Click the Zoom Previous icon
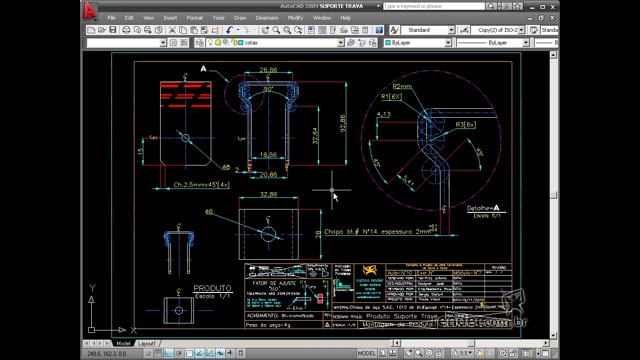This screenshot has height=360, width=640. [298, 30]
